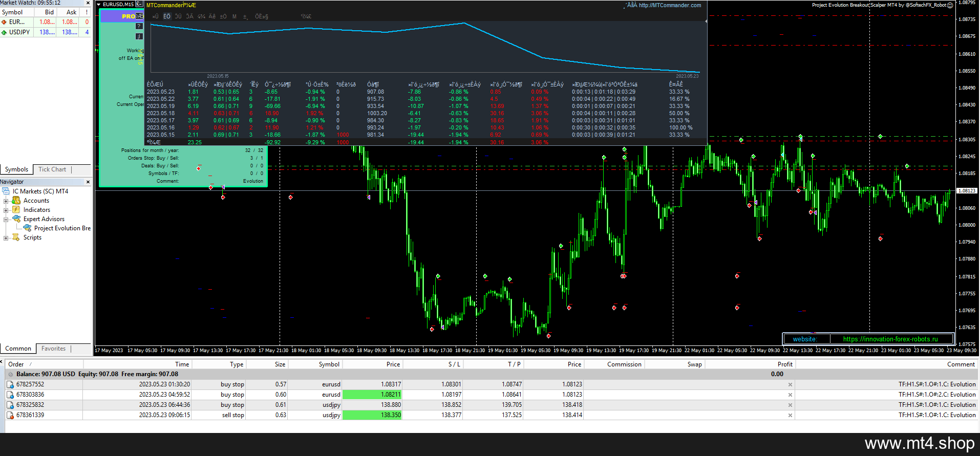Viewport: 980px width, 456px height.
Task: Select the green 1.08211 price cell
Action: tap(372, 395)
